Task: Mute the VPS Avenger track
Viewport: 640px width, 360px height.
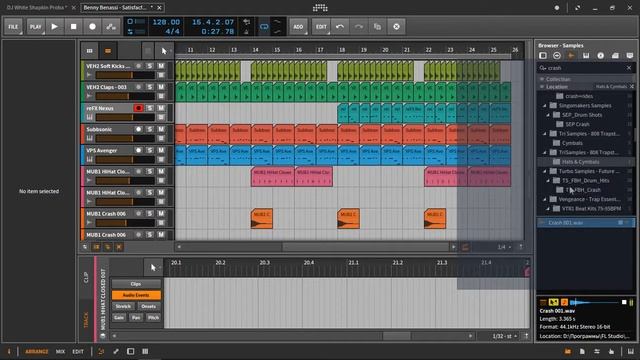Action: (161, 150)
